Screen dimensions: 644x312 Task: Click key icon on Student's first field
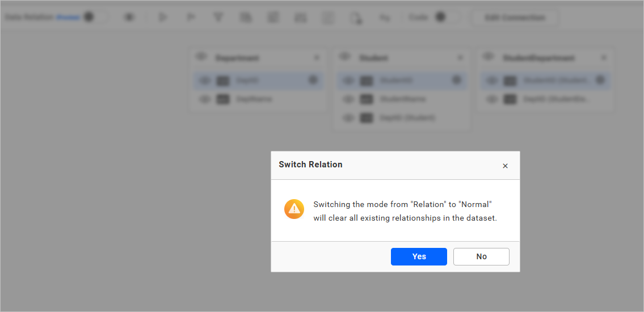(456, 81)
